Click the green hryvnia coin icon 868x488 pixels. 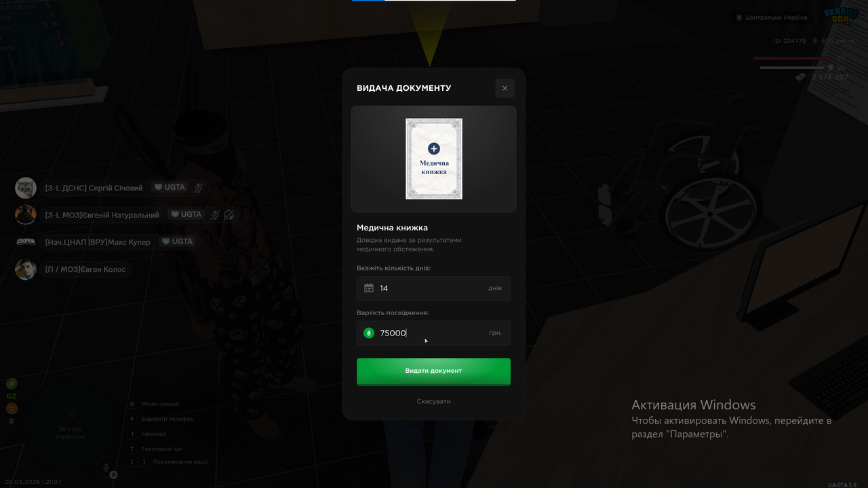369,333
